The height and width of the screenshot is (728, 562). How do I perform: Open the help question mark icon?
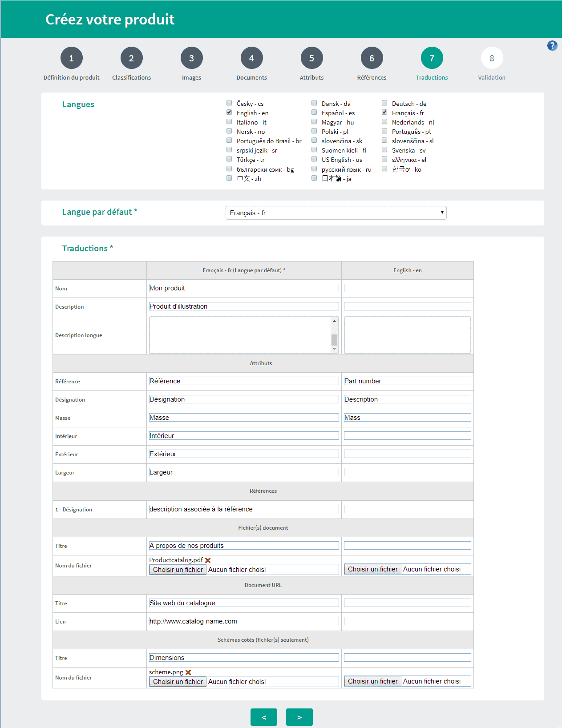552,46
